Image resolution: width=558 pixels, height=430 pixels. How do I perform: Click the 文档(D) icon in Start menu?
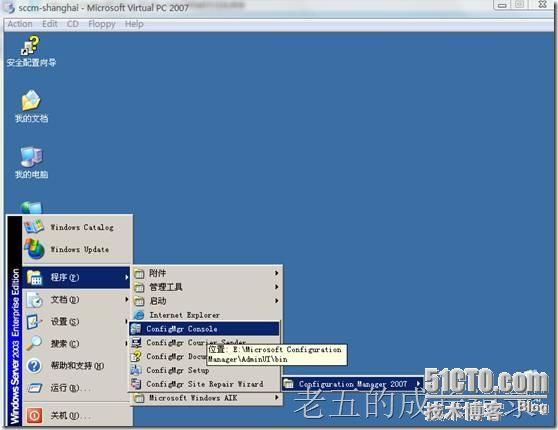[35, 300]
